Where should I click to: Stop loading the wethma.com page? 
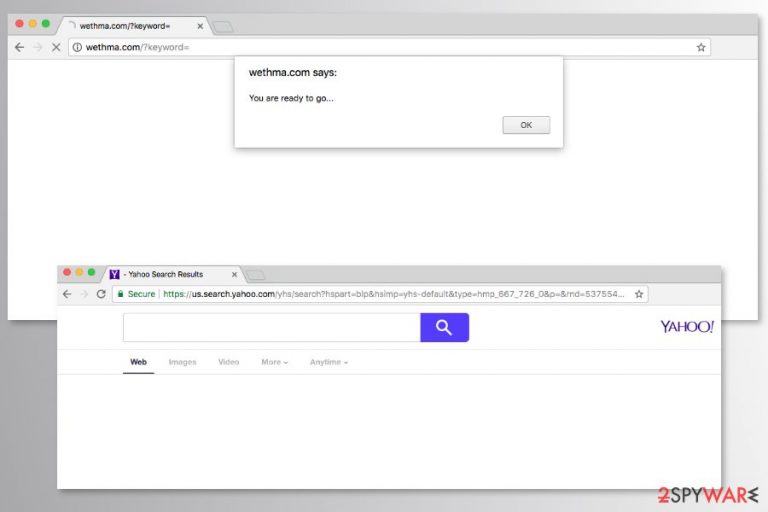pos(56,47)
